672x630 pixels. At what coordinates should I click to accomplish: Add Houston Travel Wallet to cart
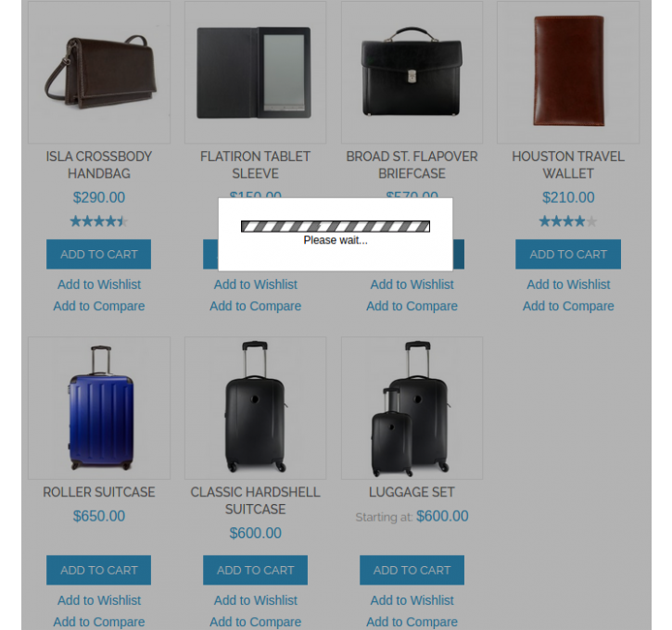(x=568, y=255)
